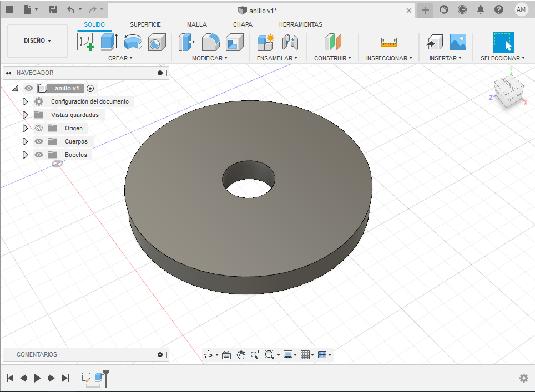Open the Help question mark icon
Image resolution: width=535 pixels, height=392 pixels.
499,9
